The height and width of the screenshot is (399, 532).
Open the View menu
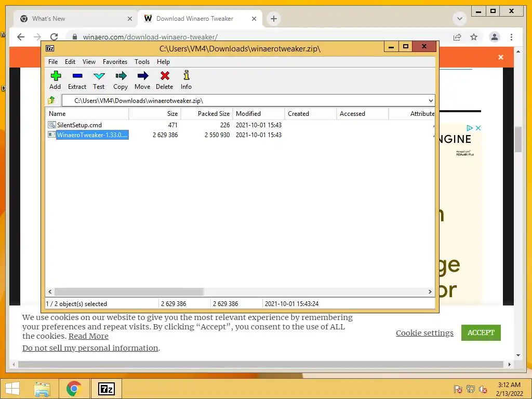pyautogui.click(x=89, y=62)
